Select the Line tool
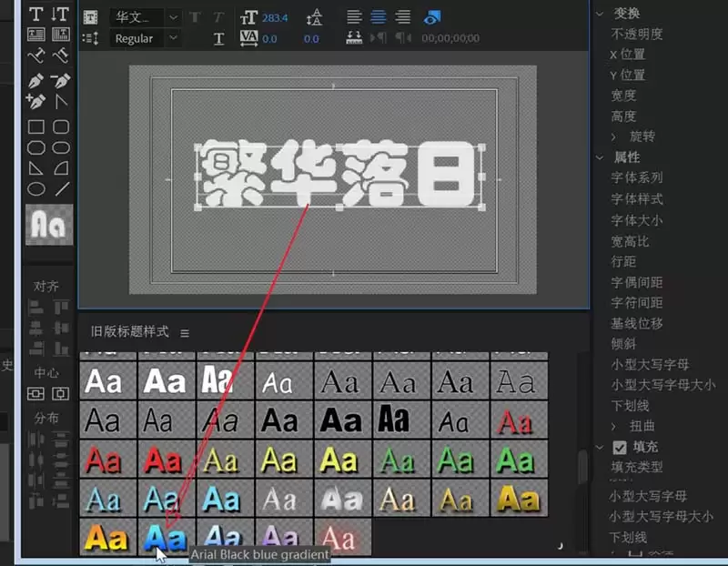Image resolution: width=728 pixels, height=566 pixels. tap(61, 189)
